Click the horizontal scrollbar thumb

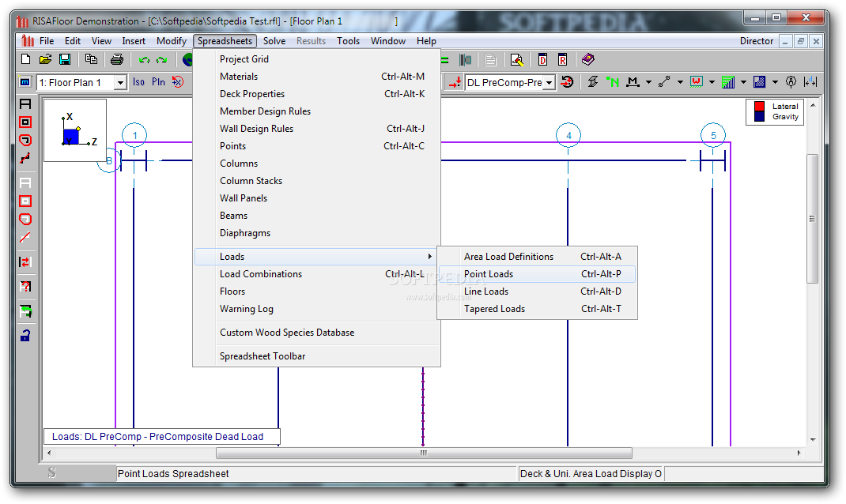424,453
